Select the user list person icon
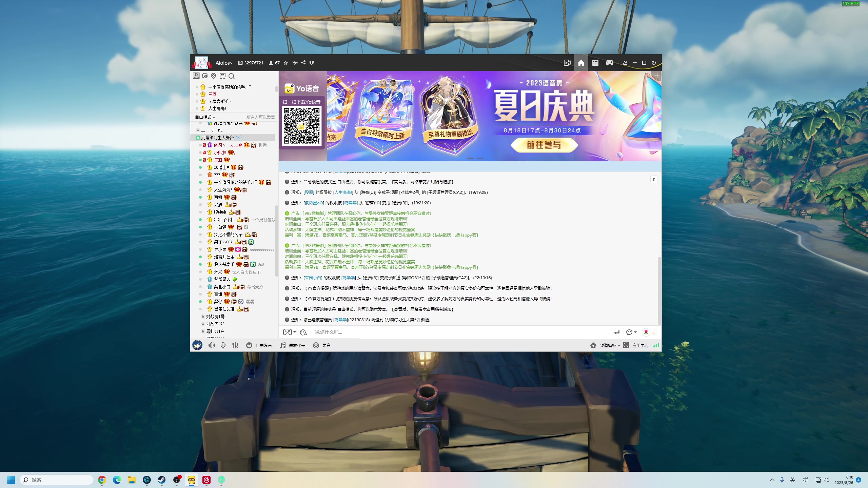 pos(196,76)
